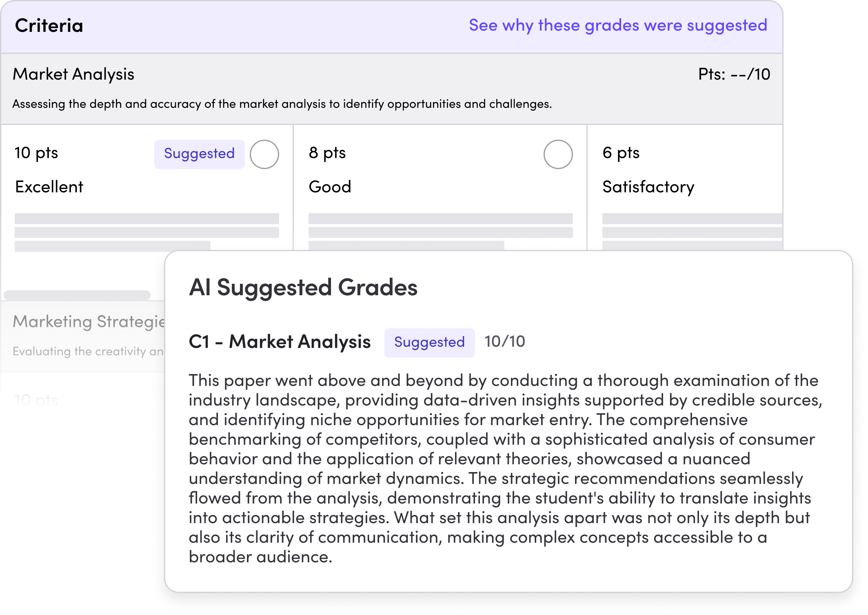Open 'See why these grades were suggested' link
Image resolution: width=868 pixels, height=615 pixels.
coord(618,25)
